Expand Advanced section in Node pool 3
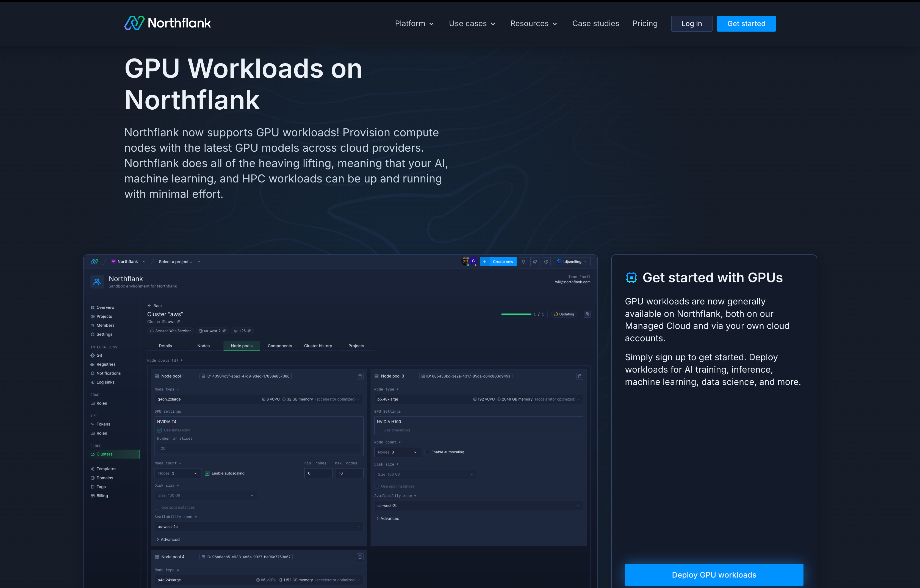This screenshot has height=588, width=920. [388, 519]
